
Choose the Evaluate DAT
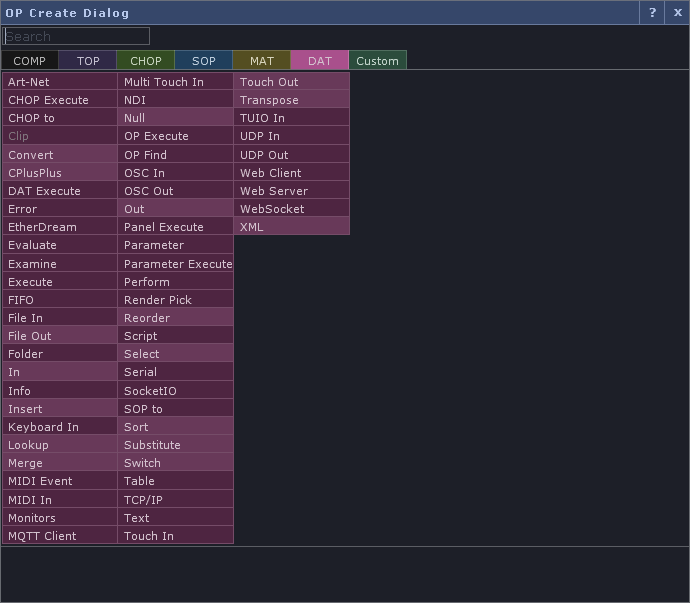pos(60,245)
